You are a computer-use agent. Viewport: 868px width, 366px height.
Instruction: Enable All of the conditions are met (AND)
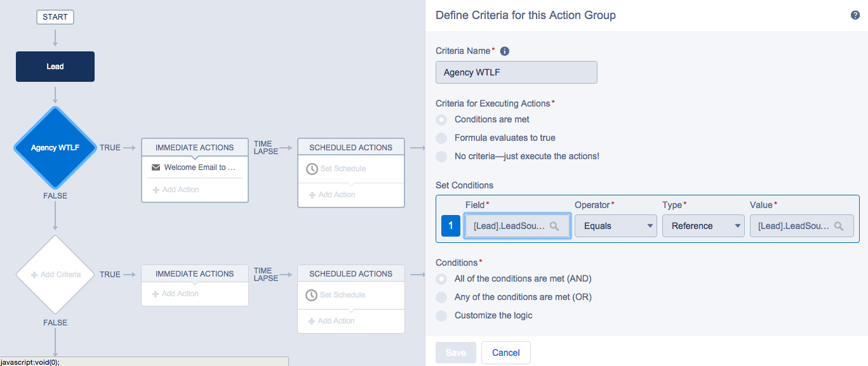441,278
